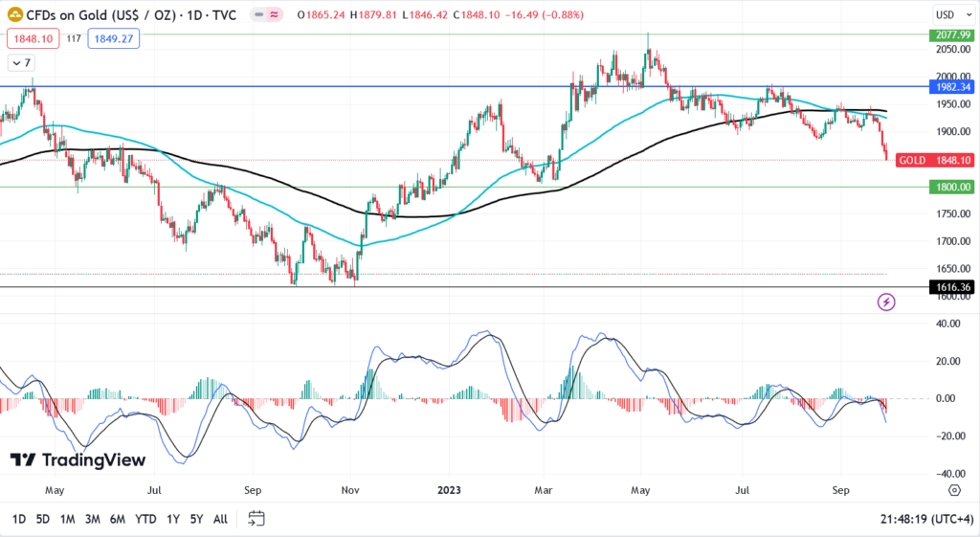Click the 2023 label on time axis
This screenshot has height=537, width=980.
[x=449, y=490]
